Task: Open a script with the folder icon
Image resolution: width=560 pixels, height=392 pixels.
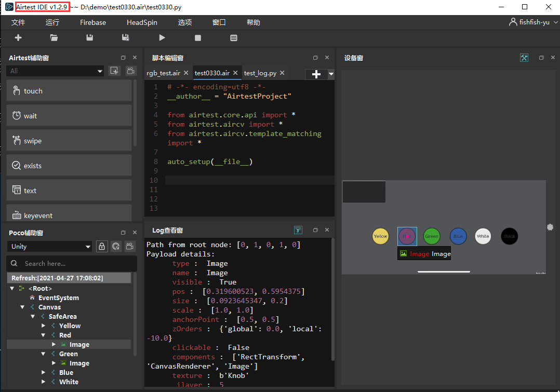Action: (x=54, y=38)
